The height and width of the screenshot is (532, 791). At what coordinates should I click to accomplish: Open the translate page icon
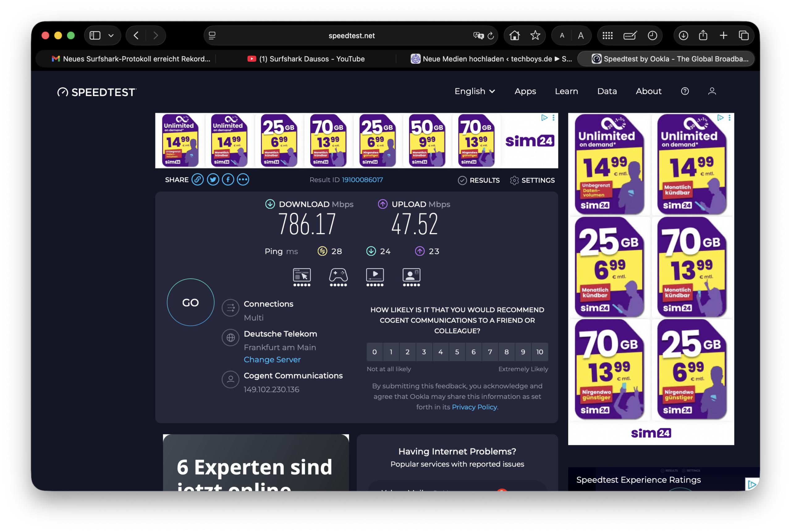pos(478,35)
